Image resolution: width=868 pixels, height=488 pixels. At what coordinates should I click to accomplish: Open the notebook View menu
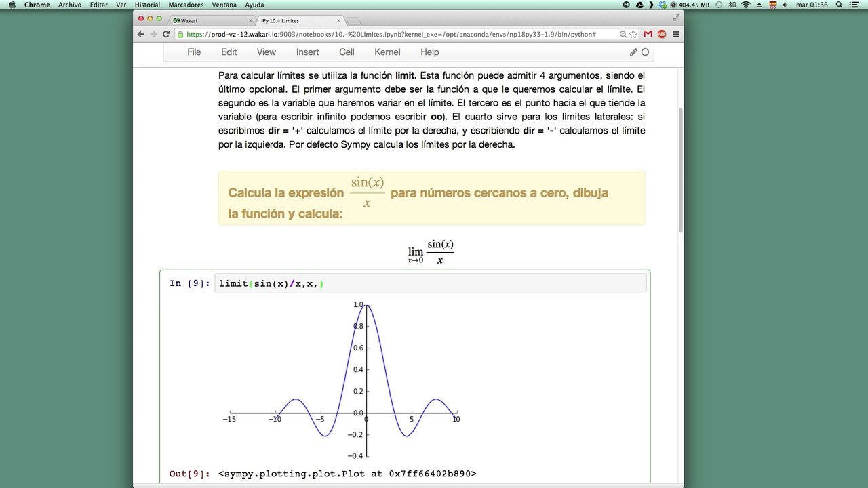point(267,52)
